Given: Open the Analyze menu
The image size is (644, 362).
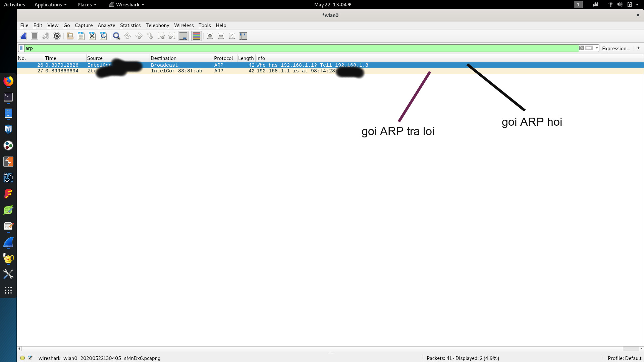Looking at the screenshot, I should [x=106, y=25].
